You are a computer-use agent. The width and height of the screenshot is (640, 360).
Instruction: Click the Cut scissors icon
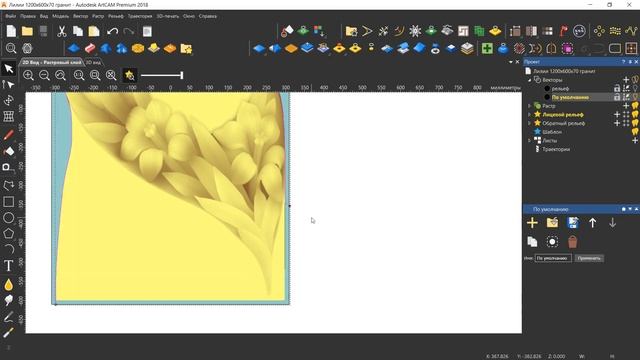[x=62, y=31]
